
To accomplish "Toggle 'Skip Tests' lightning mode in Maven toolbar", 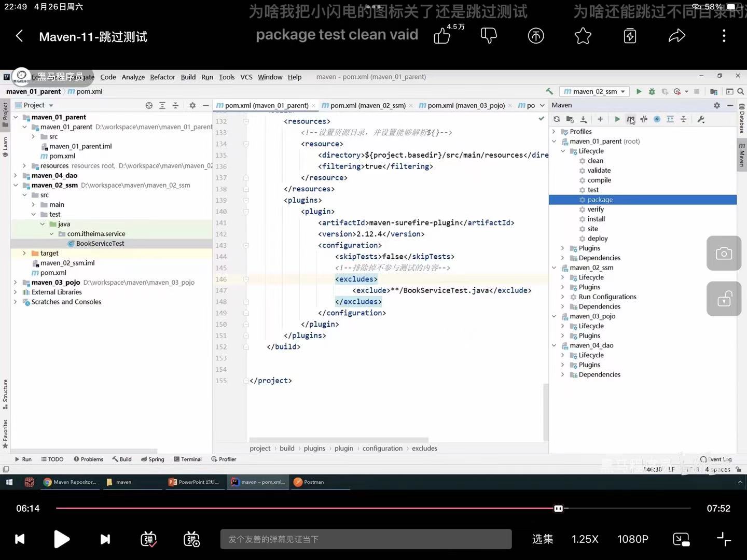I will [x=657, y=119].
